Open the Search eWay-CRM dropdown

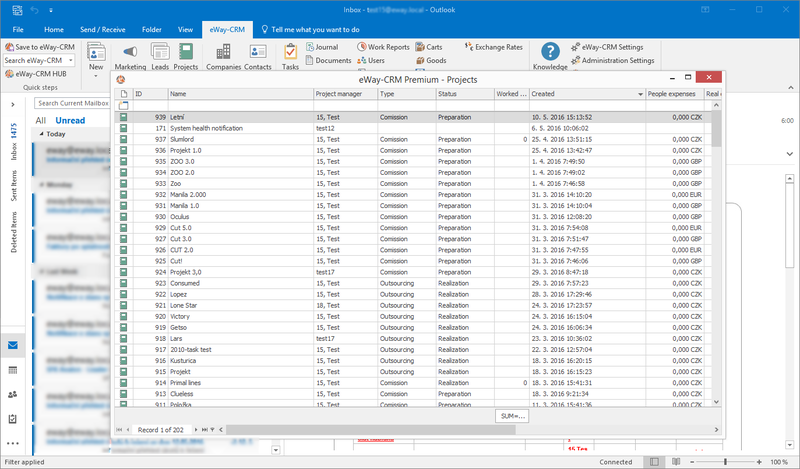[x=70, y=60]
